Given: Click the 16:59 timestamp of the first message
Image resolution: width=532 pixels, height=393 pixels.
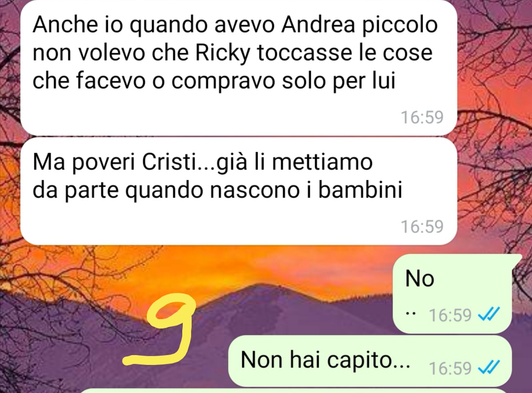Looking at the screenshot, I should pos(422,117).
